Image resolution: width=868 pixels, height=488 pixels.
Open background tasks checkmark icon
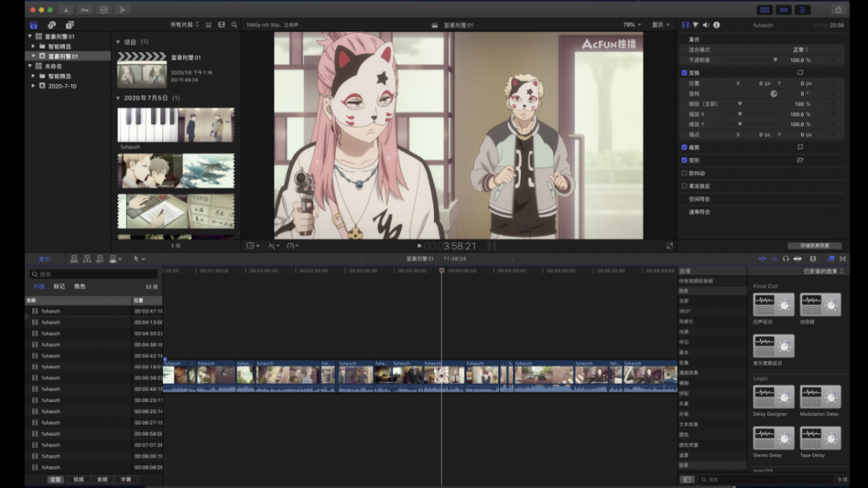[103, 10]
